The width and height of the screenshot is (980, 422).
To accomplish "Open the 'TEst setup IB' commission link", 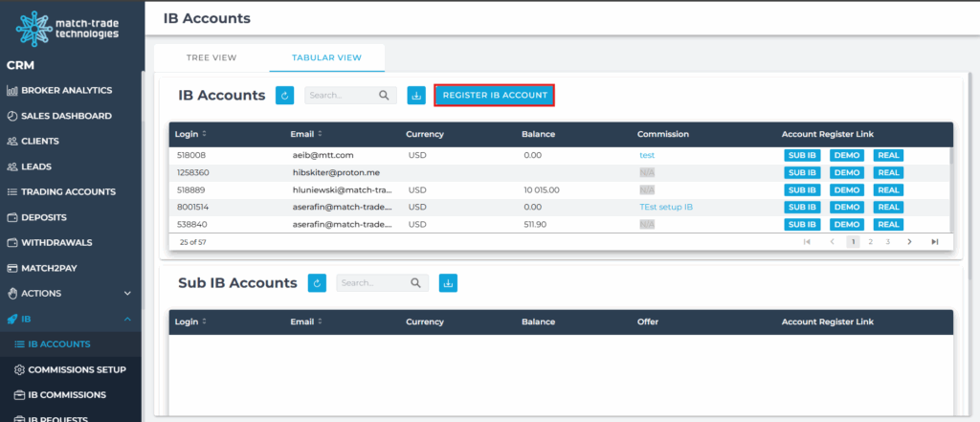I will (666, 207).
